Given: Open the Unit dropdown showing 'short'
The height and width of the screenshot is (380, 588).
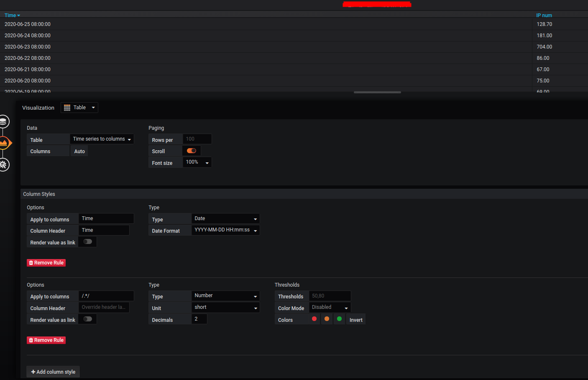Looking at the screenshot, I should [x=225, y=307].
